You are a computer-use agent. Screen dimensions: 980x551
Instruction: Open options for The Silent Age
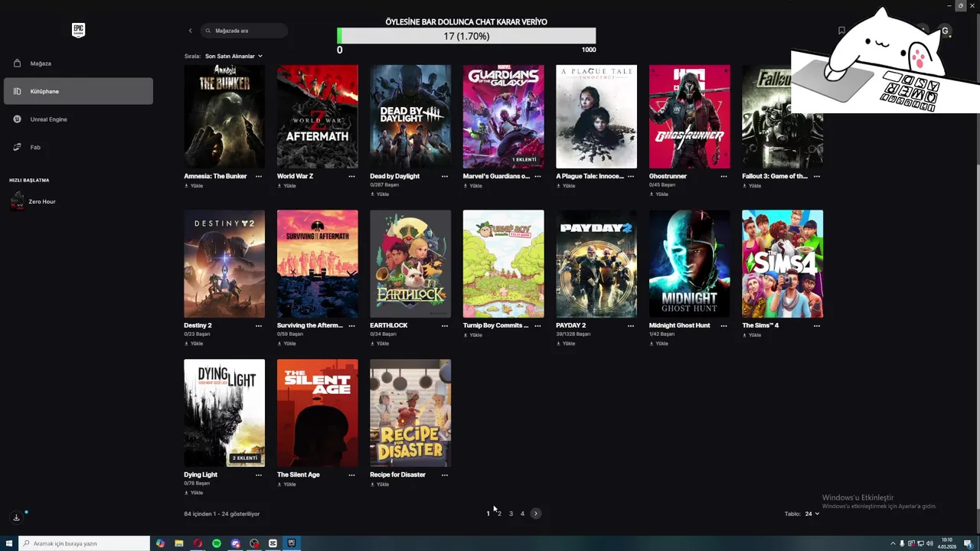click(351, 474)
